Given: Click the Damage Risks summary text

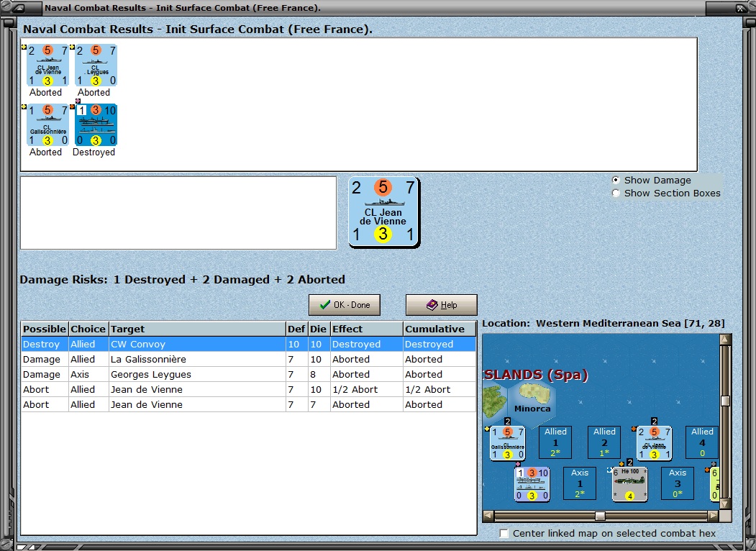Looking at the screenshot, I should [182, 280].
